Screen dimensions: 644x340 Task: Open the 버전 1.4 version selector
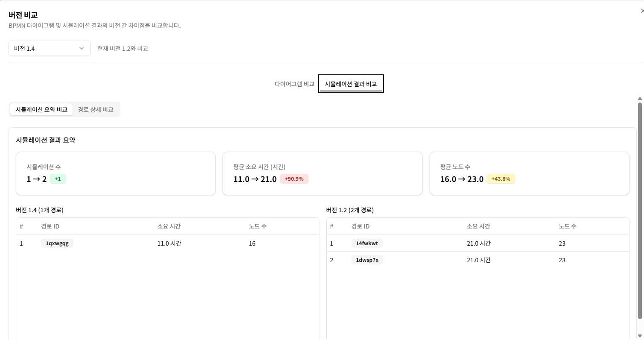49,48
